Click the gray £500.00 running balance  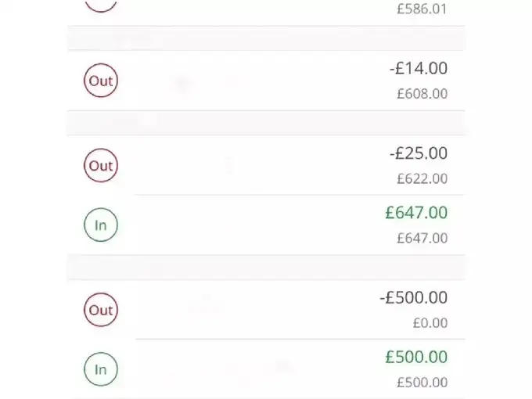click(x=422, y=383)
